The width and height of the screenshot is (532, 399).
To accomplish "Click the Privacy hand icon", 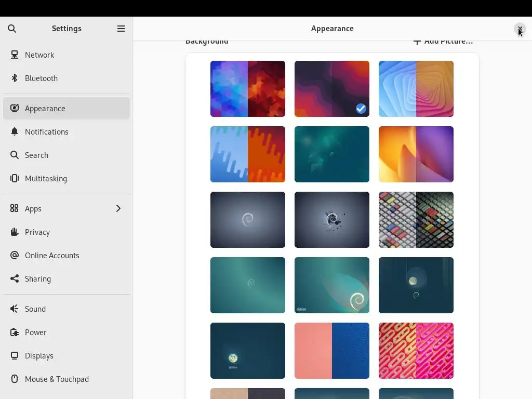I will tap(14, 232).
